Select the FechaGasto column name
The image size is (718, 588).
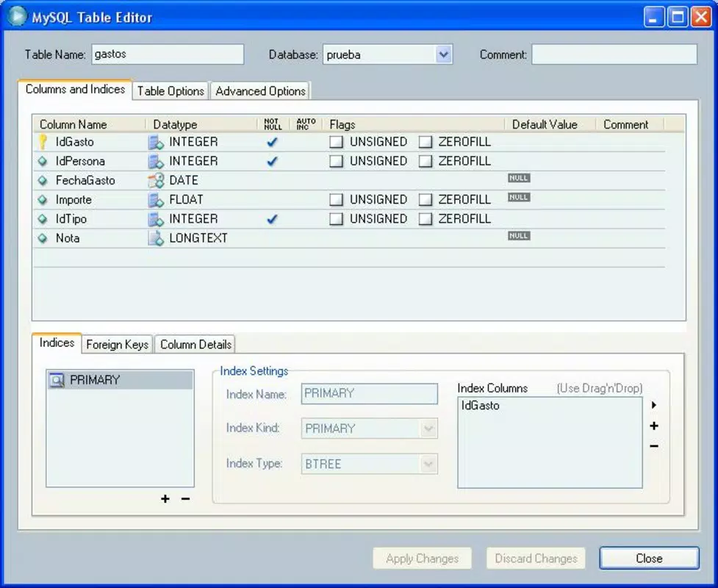tap(85, 180)
